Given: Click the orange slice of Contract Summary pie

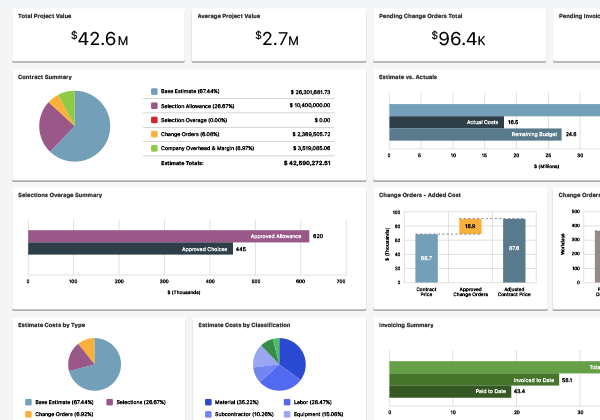Looking at the screenshot, I should click(59, 103).
